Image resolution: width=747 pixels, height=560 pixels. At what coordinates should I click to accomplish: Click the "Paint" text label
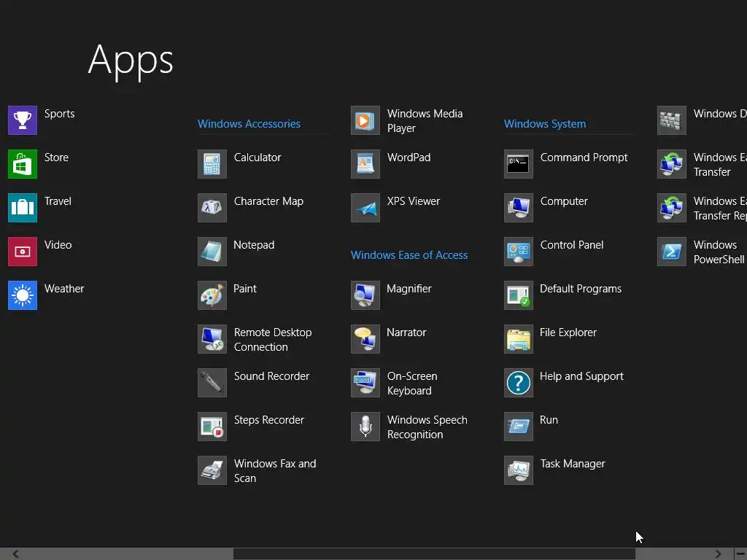[x=245, y=289]
